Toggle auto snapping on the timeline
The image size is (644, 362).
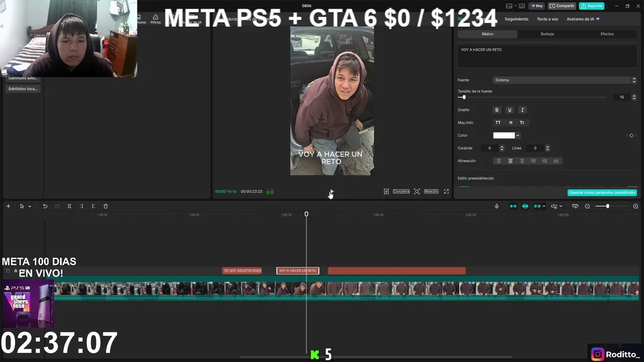point(525,206)
